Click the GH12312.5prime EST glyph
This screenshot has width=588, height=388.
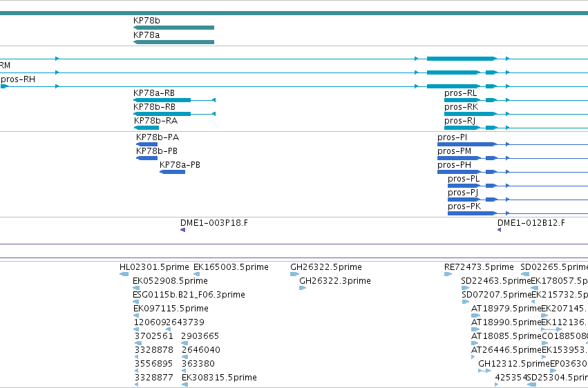click(x=484, y=371)
